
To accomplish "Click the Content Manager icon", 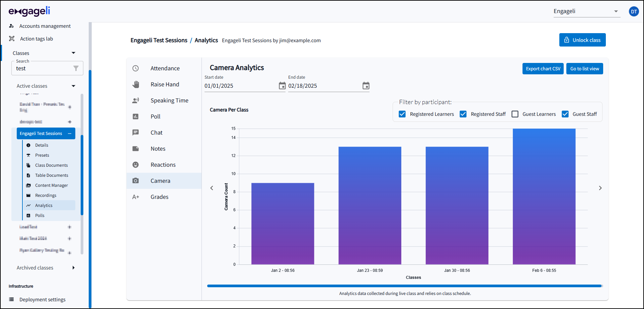I will (x=28, y=185).
